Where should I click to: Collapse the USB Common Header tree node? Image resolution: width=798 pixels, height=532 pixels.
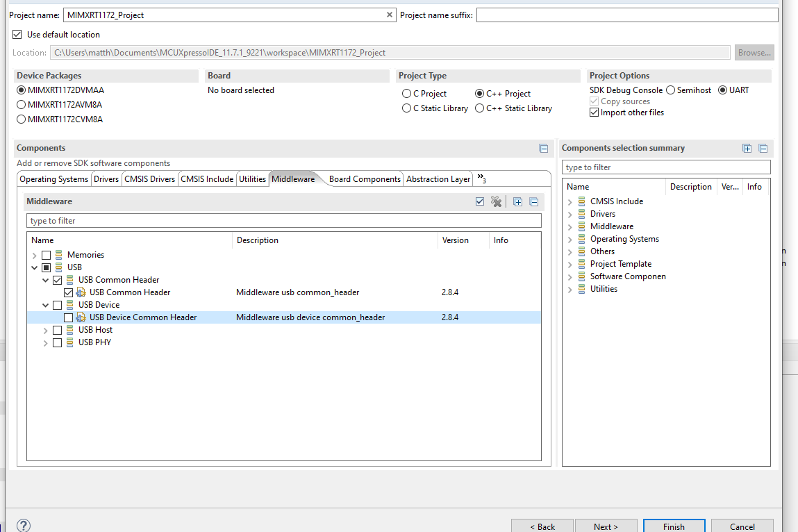[x=45, y=280]
